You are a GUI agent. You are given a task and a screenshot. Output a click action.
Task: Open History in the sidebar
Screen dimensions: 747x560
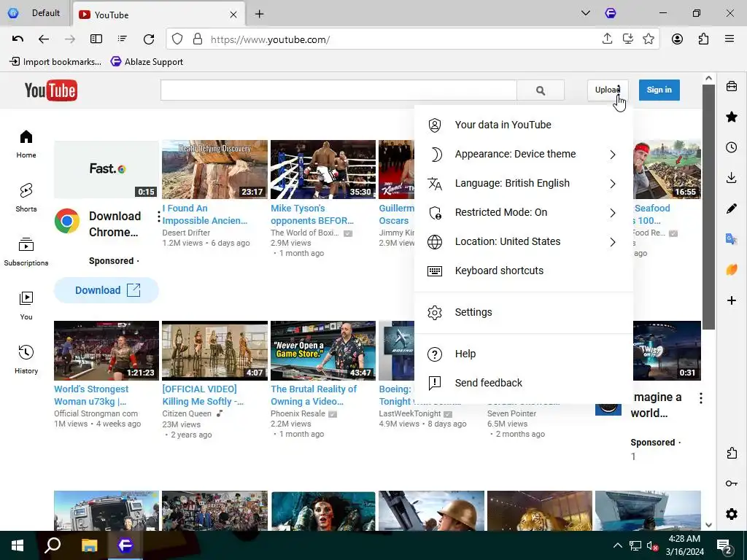[x=26, y=359]
